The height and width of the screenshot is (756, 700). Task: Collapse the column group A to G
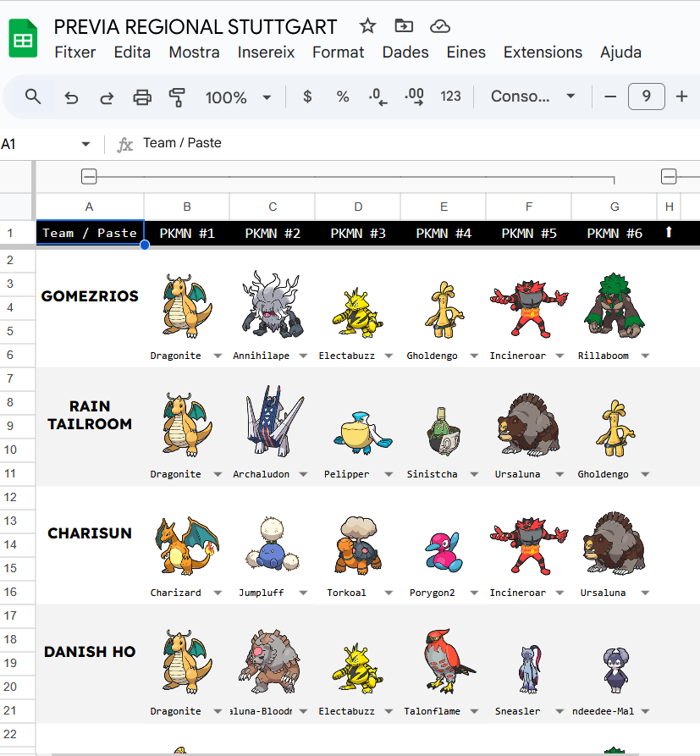[89, 176]
